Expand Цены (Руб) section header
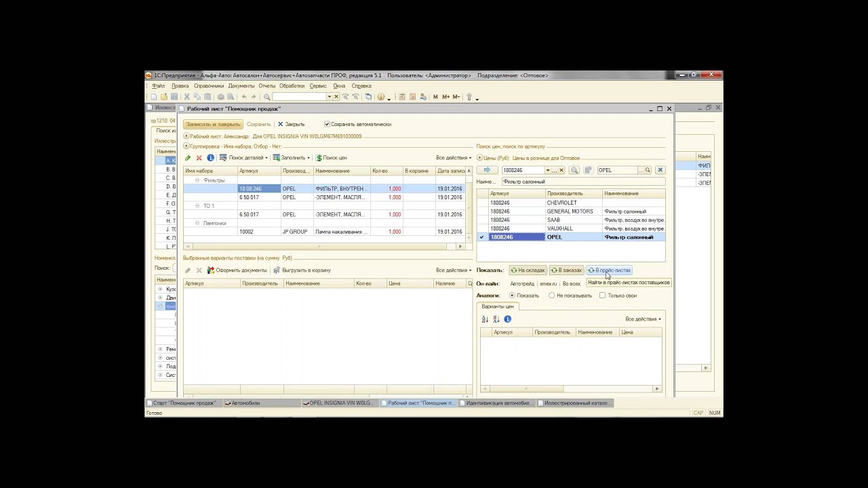868x488 pixels. tap(479, 157)
